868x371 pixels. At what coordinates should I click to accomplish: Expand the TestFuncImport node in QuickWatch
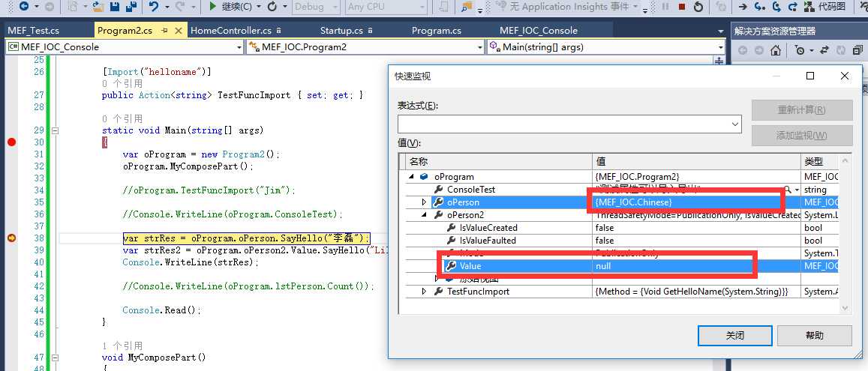pos(425,292)
